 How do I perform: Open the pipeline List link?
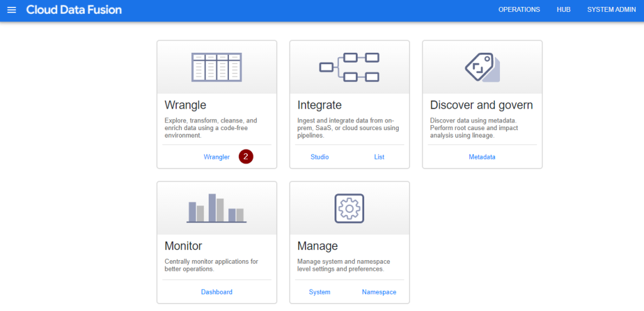[x=379, y=156]
